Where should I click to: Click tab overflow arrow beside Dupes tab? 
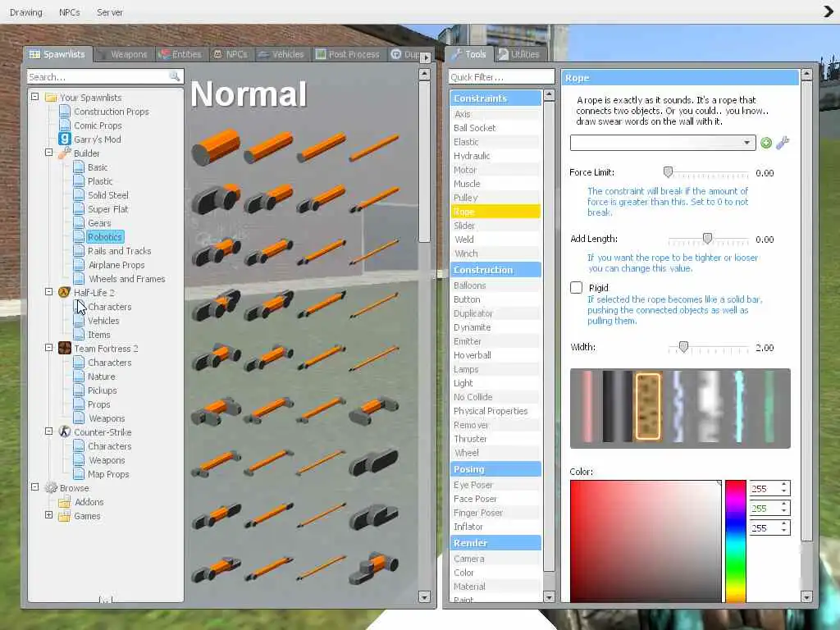426,57
